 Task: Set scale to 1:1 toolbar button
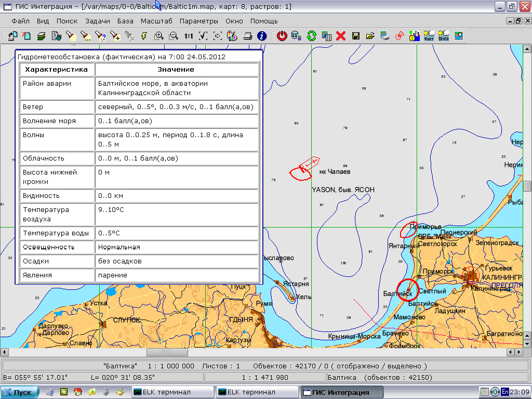188,36
